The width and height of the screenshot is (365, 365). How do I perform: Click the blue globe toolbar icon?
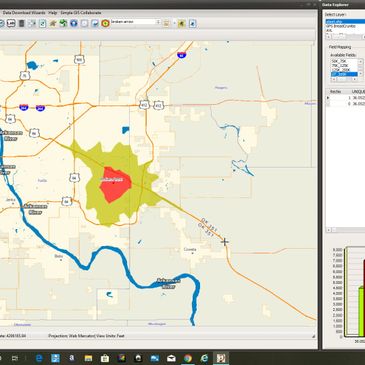click(74, 23)
